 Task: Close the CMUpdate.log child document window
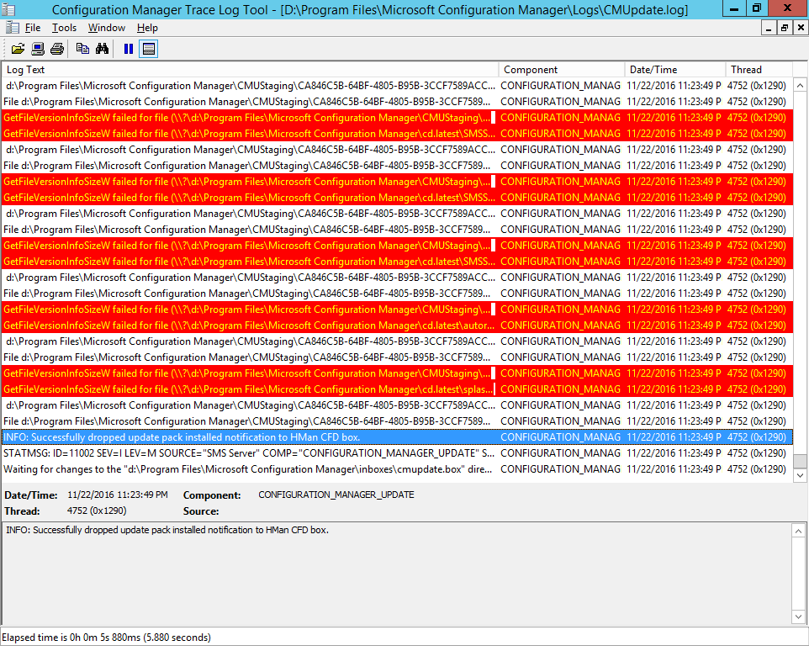pyautogui.click(x=801, y=28)
